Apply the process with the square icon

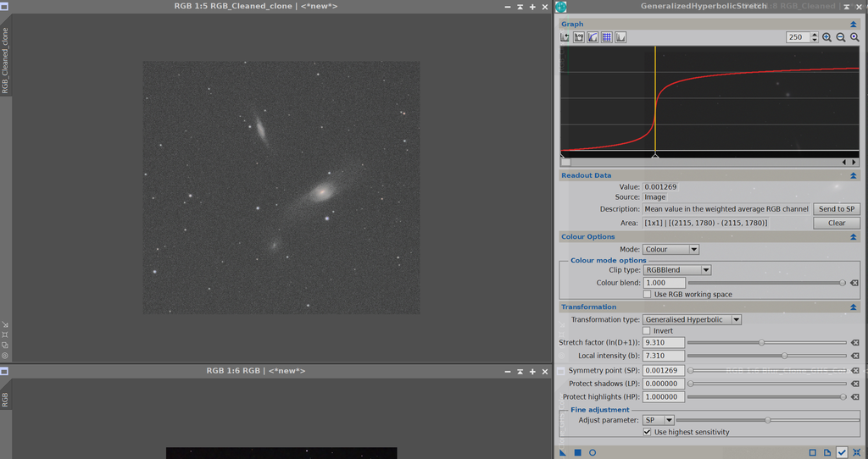(577, 452)
